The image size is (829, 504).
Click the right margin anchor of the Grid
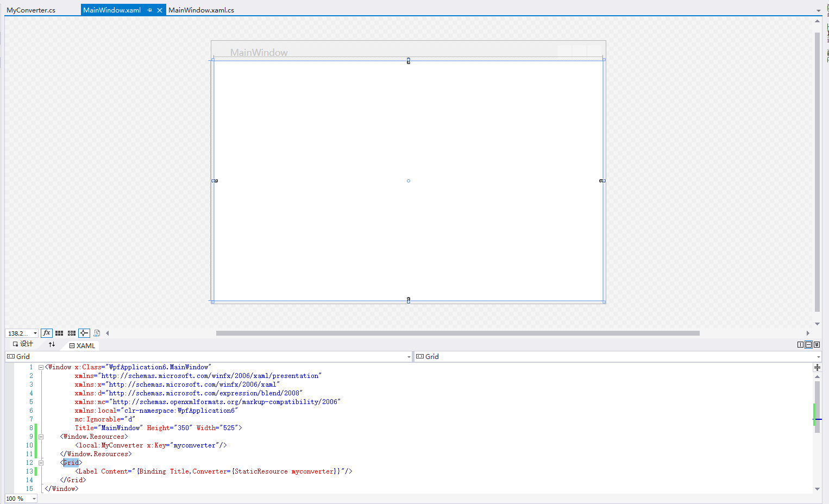pos(602,180)
